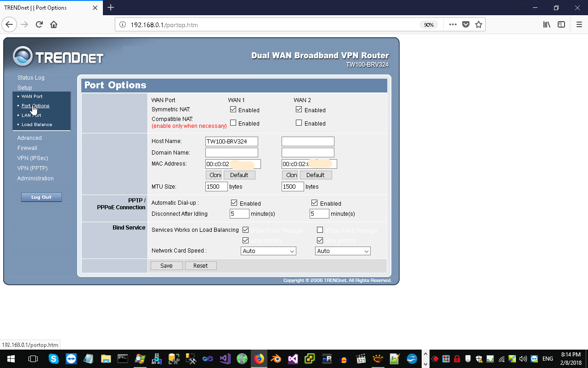Open the Firefox Library view
The width and height of the screenshot is (588, 368).
[x=547, y=24]
